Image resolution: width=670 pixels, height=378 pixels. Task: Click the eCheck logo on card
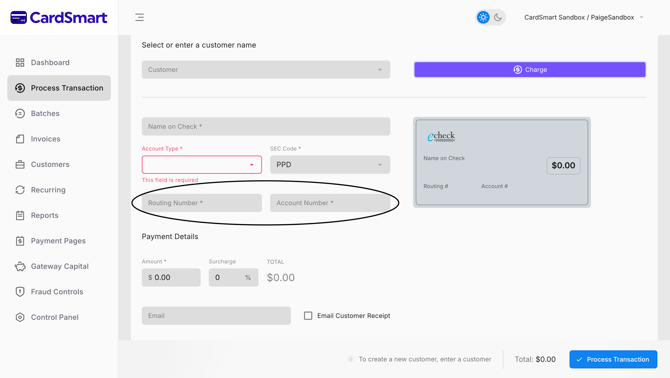click(x=441, y=136)
